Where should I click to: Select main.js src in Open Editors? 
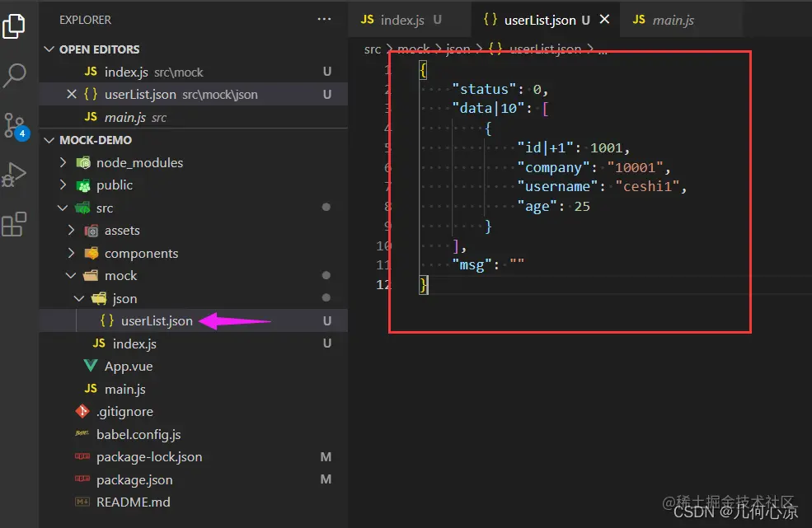193,117
